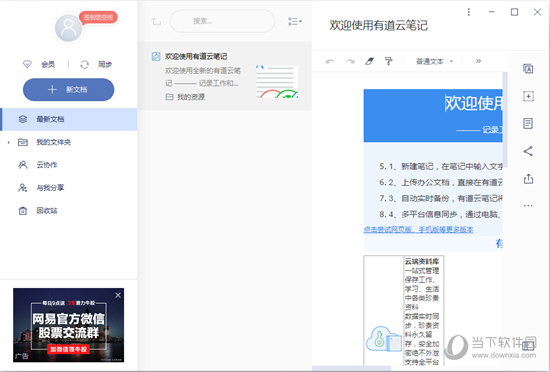
Task: Click the user avatar icon
Action: click(68, 28)
